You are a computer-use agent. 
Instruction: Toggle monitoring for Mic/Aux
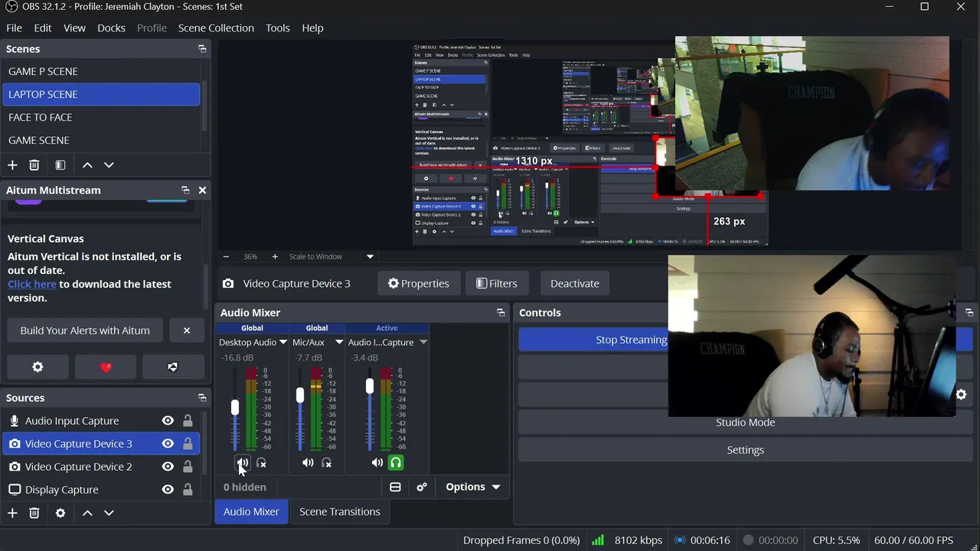(327, 463)
